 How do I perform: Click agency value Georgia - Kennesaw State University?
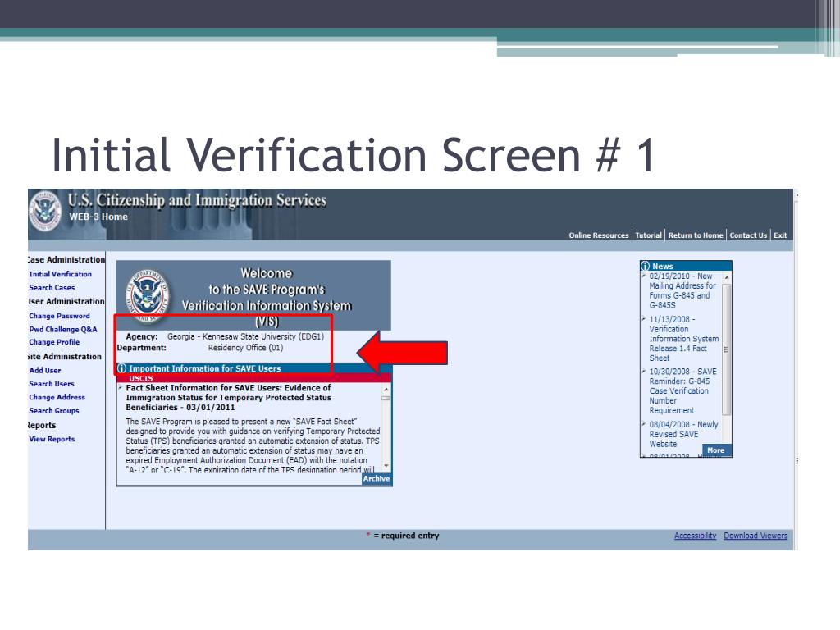tap(246, 336)
